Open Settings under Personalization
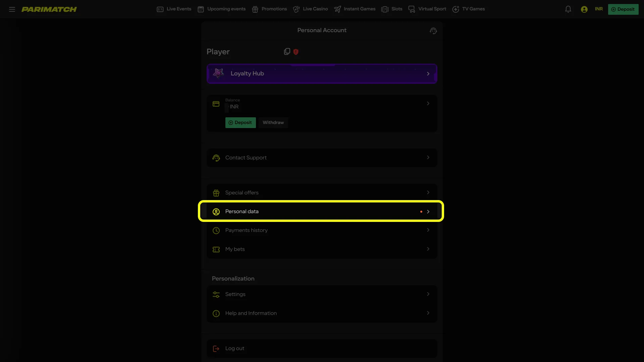Viewport: 644px width, 362px height. (x=236, y=294)
